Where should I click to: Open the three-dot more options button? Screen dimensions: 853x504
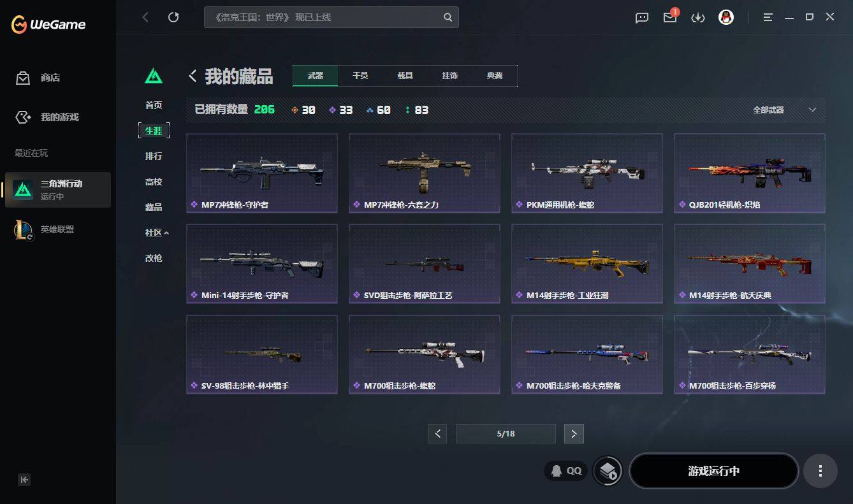coord(820,471)
